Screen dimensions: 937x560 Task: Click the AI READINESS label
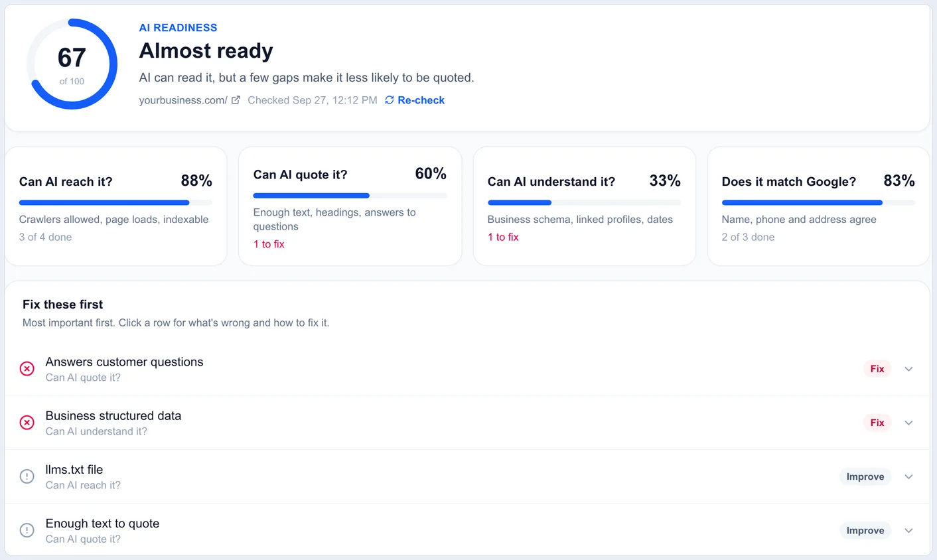click(178, 28)
